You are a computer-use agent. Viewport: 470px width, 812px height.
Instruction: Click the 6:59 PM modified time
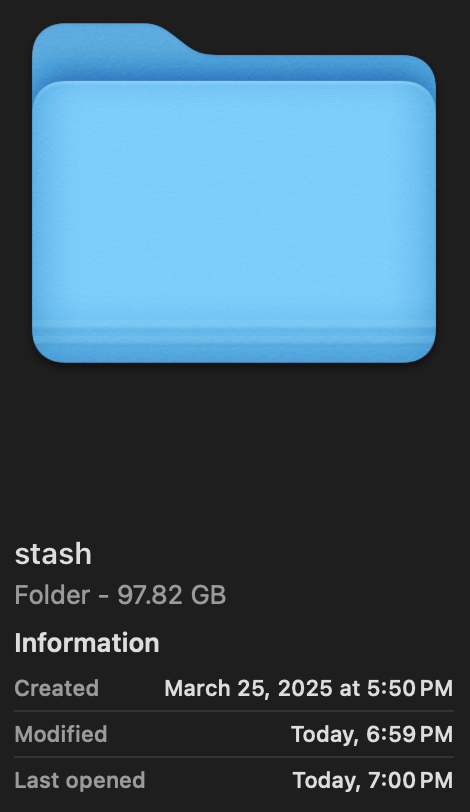pos(409,734)
